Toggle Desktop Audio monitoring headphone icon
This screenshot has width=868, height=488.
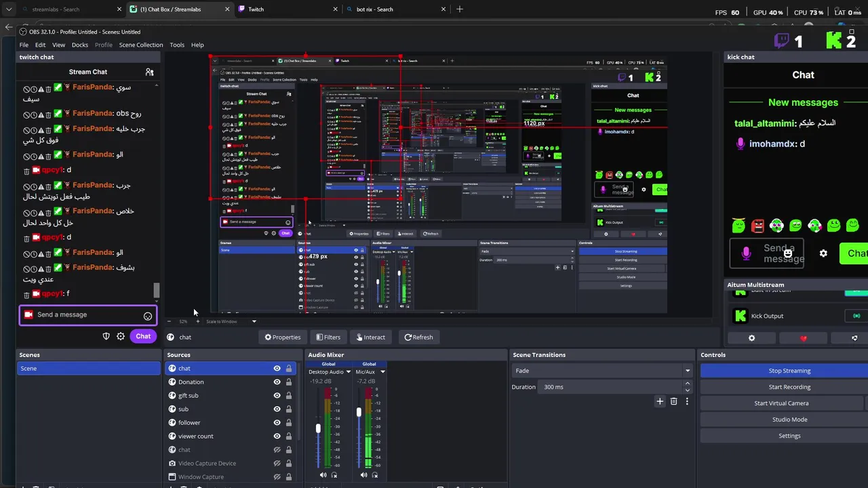point(334,475)
